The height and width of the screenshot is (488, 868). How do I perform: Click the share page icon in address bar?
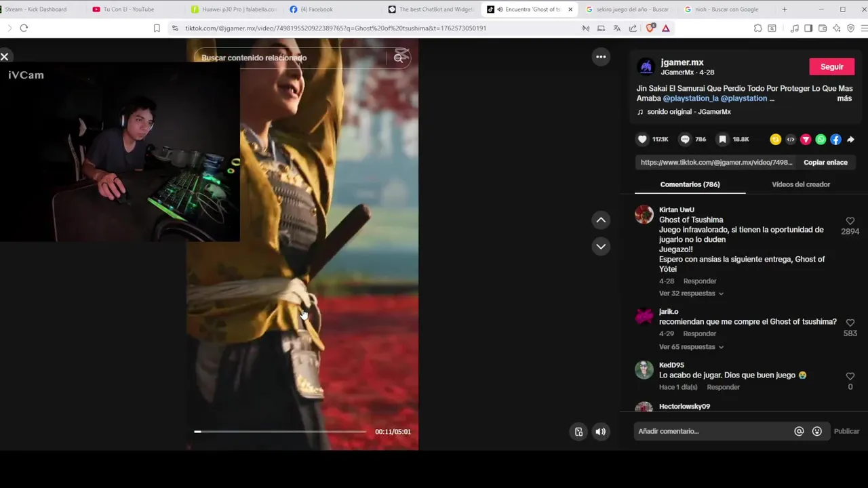[x=633, y=28]
